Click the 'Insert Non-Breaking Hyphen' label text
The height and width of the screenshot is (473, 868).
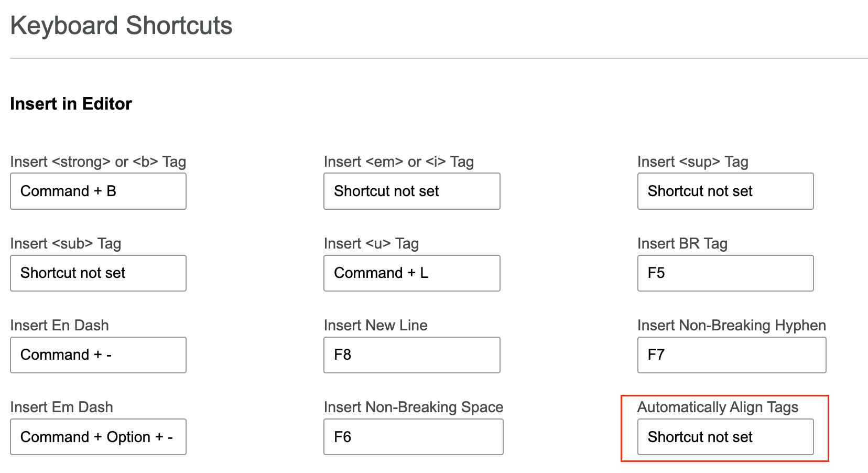(x=731, y=326)
